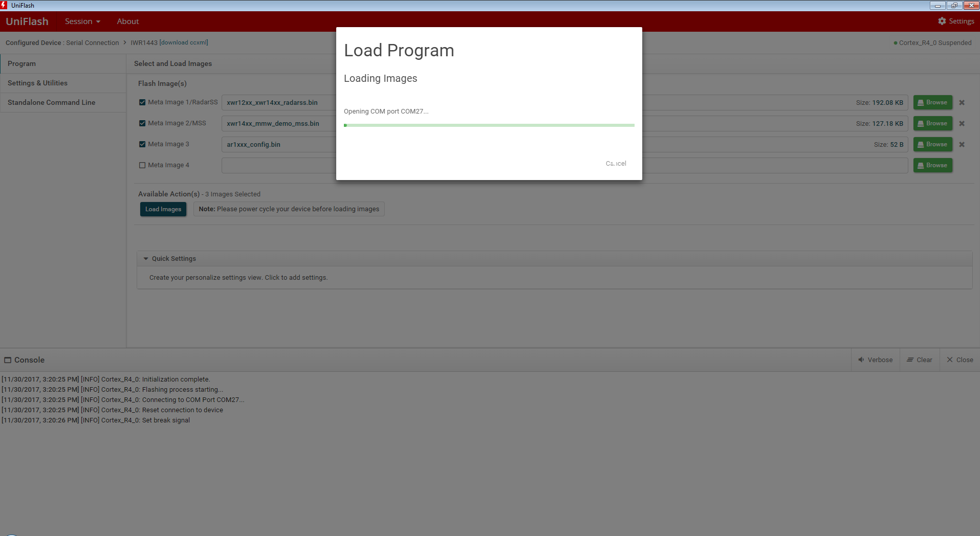
Task: Click the Load Images button
Action: pos(163,209)
